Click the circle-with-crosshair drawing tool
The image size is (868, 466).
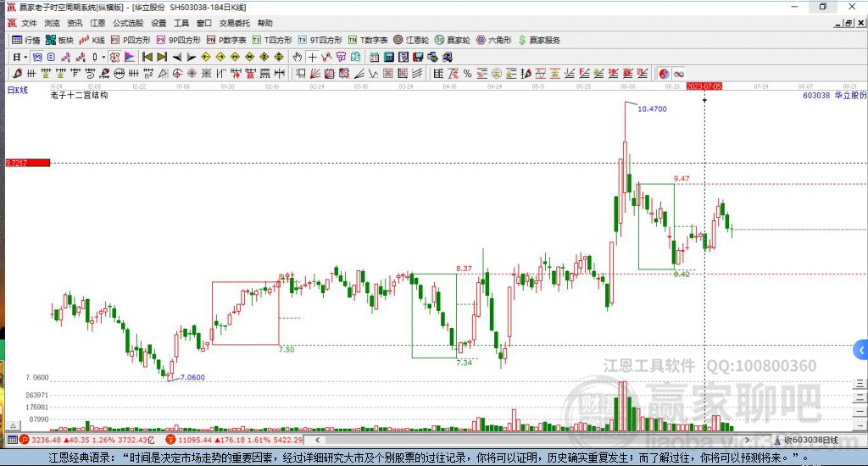tap(177, 73)
